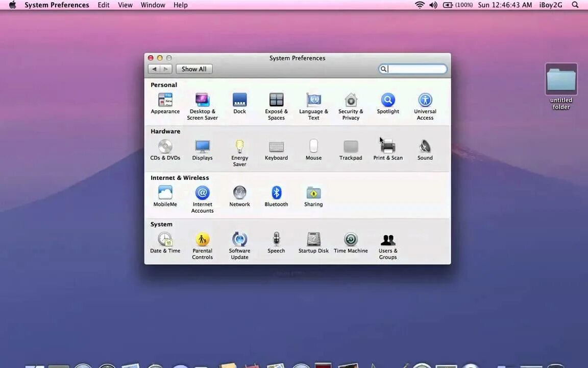The image size is (588, 368).
Task: Click the System Preferences search field
Action: coord(412,69)
